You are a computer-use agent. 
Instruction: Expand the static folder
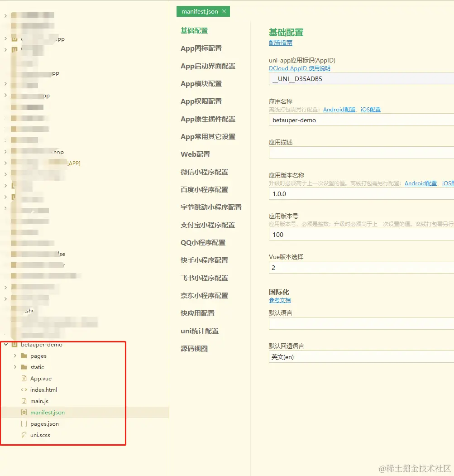(x=15, y=367)
